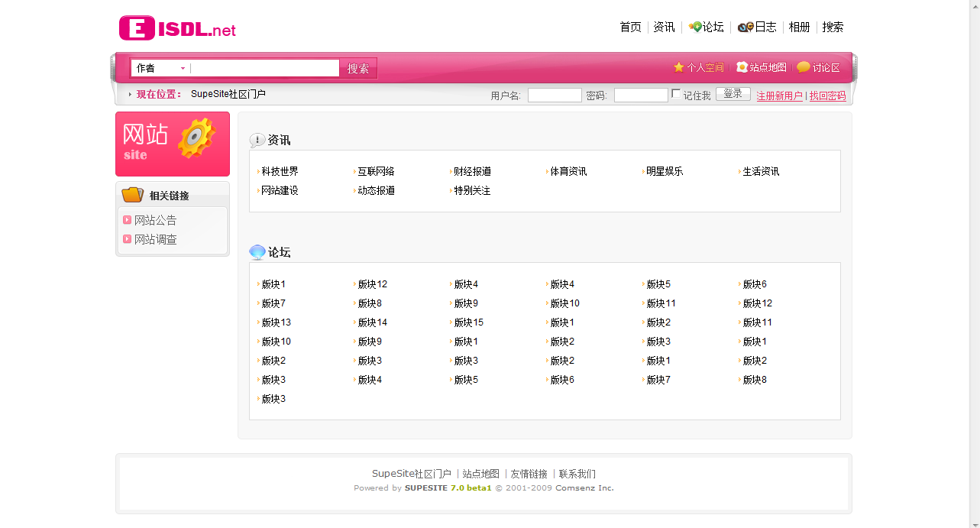This screenshot has width=980, height=528.
Task: Open footer SupeSite社区门户 link
Action: pos(412,474)
